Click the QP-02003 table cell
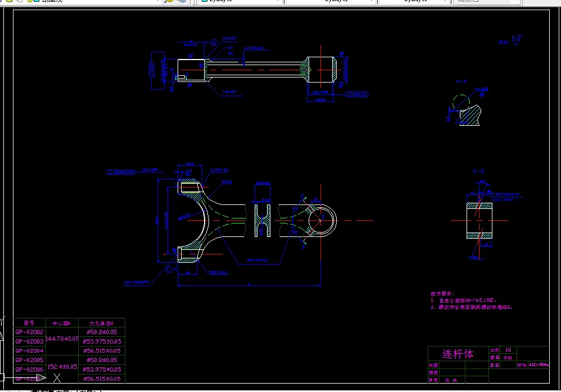Screen dimensions: 561x392 pyautogui.click(x=29, y=341)
